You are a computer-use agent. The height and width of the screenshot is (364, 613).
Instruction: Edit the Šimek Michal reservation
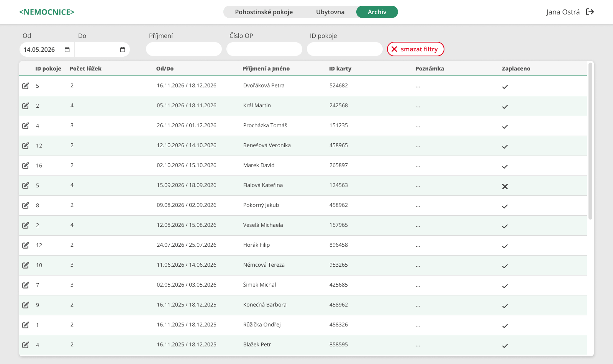click(x=26, y=285)
